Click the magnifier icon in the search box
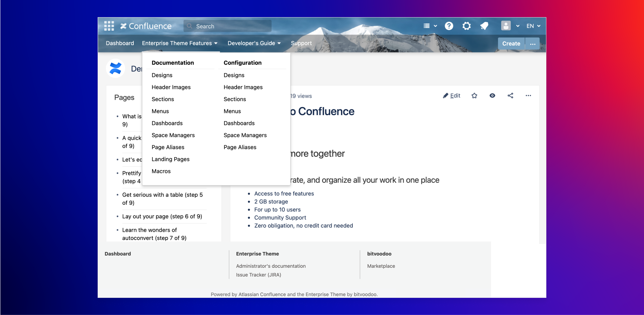The height and width of the screenshot is (315, 644). (190, 26)
